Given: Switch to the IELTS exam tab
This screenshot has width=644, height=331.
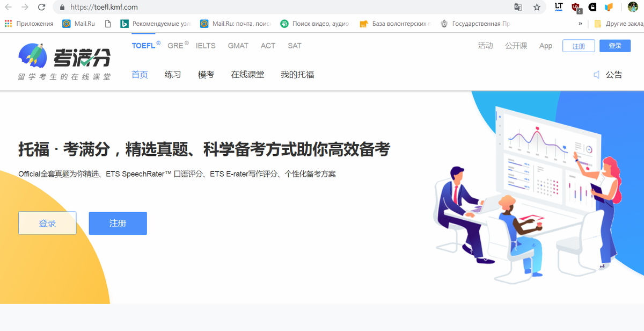Looking at the screenshot, I should point(206,46).
